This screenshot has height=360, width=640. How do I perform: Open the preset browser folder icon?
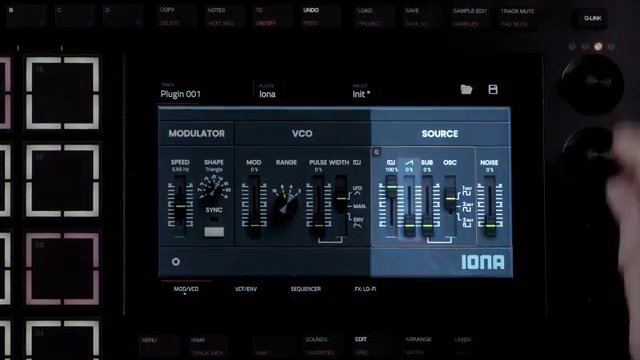pyautogui.click(x=466, y=89)
